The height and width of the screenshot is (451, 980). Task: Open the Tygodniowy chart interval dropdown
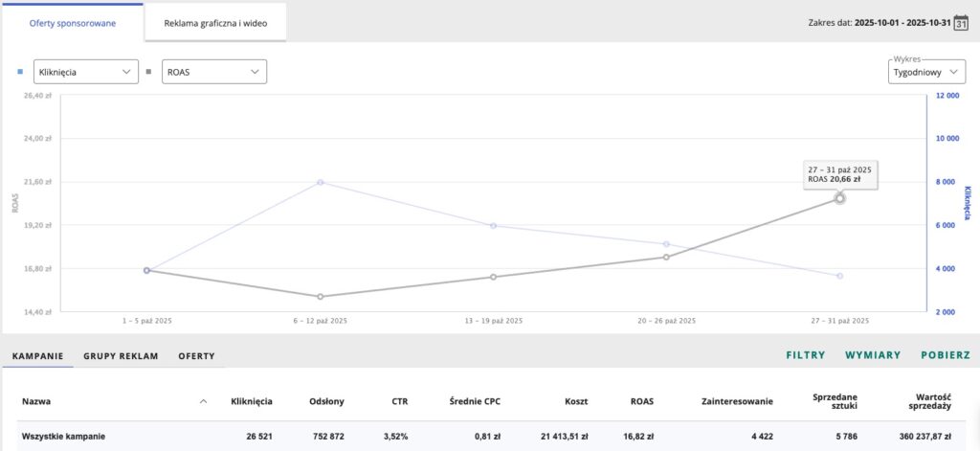pyautogui.click(x=926, y=73)
